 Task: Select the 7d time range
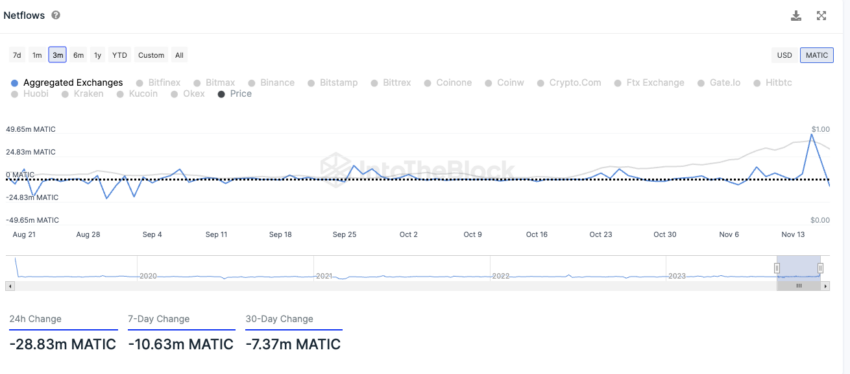[17, 55]
